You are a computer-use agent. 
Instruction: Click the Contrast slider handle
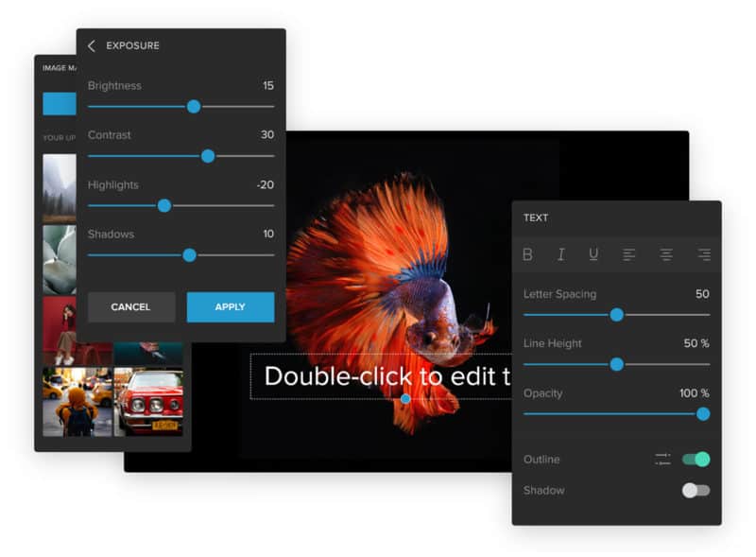tap(208, 156)
